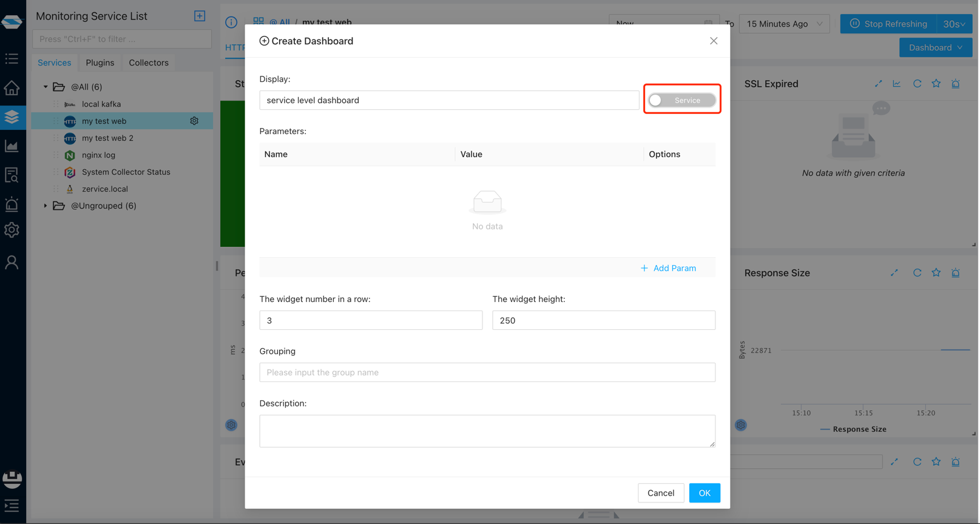Open the alarm bell icon in sidebar
This screenshot has width=980, height=524.
pyautogui.click(x=12, y=204)
